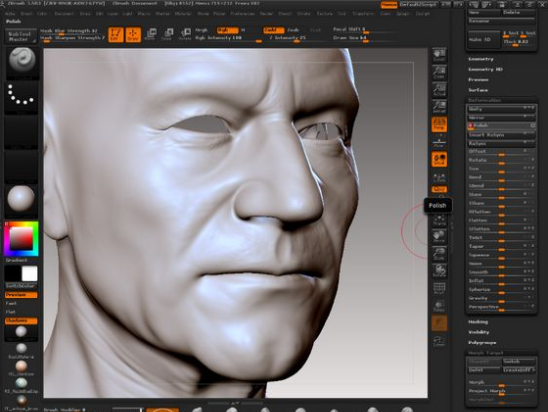Image resolution: width=548 pixels, height=412 pixels.
Task: Select the Move transform icon
Action: tap(150, 35)
